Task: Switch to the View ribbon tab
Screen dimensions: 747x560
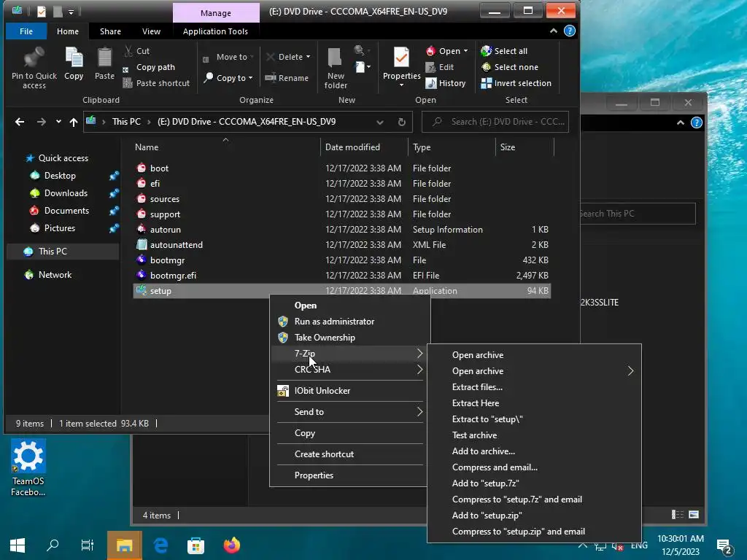Action: [x=151, y=31]
